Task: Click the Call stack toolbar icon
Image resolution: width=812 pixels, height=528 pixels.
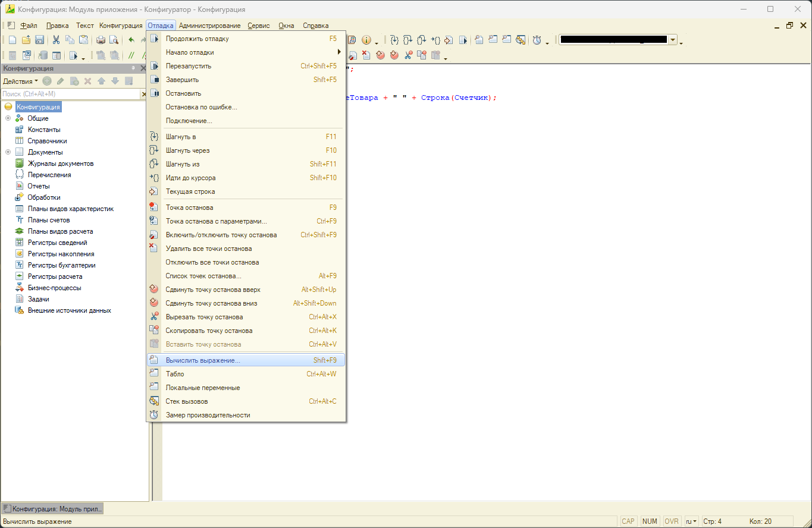Action: point(521,40)
